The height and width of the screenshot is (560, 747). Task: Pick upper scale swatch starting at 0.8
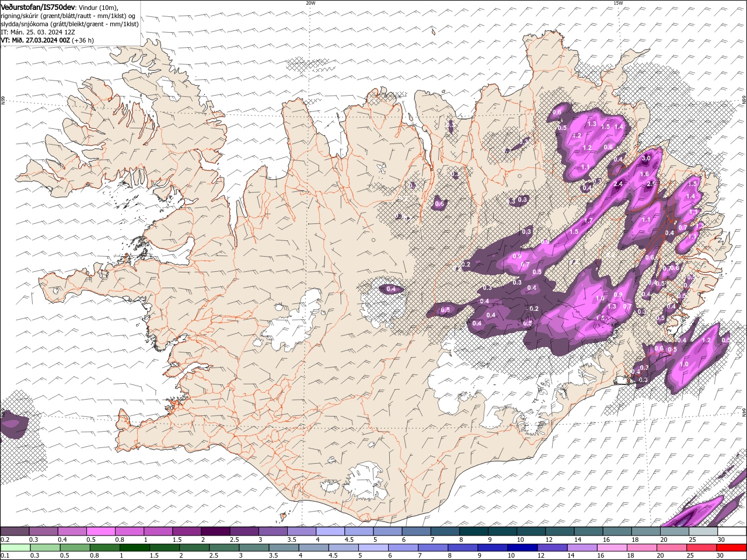(130, 531)
